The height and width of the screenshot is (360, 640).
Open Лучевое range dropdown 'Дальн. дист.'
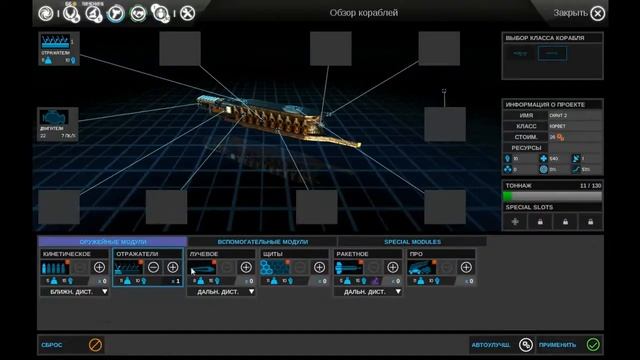click(x=221, y=292)
